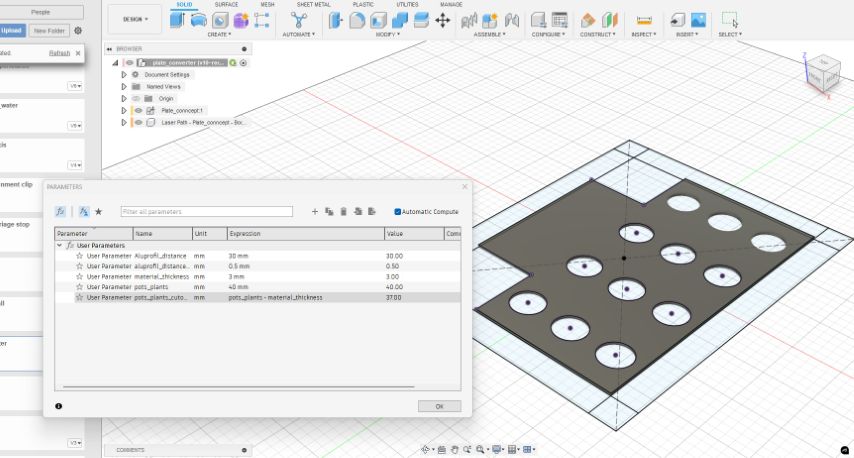Click the New Folder button
The width and height of the screenshot is (854, 458).
pyautogui.click(x=49, y=30)
